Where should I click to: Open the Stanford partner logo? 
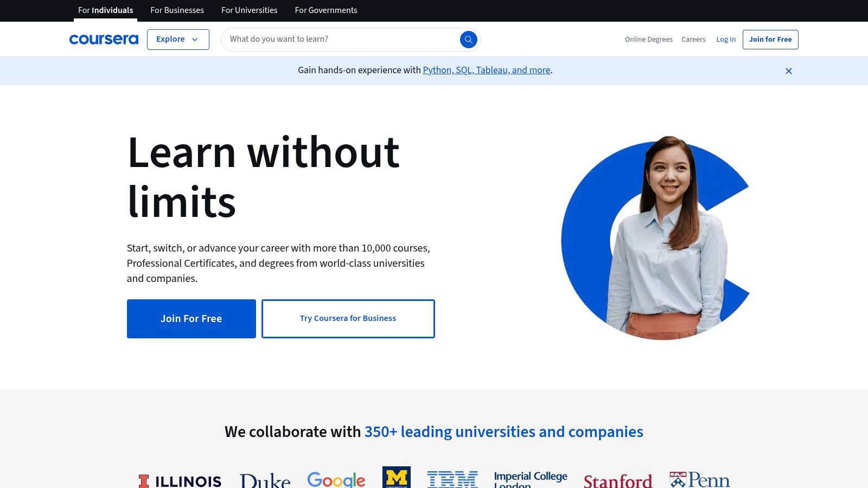coord(617,480)
